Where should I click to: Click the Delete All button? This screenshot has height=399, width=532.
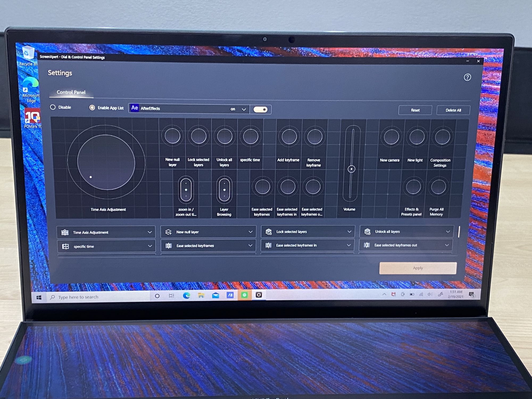point(453,110)
